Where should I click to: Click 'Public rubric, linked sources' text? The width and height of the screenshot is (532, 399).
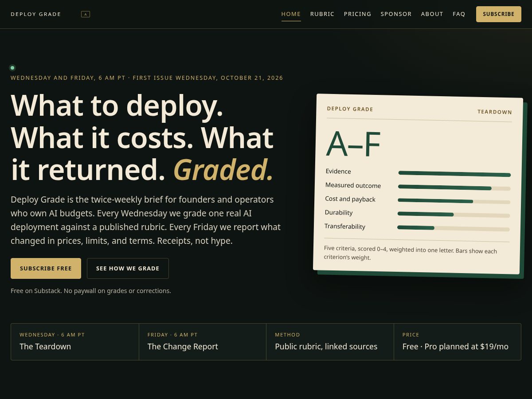[x=326, y=347]
